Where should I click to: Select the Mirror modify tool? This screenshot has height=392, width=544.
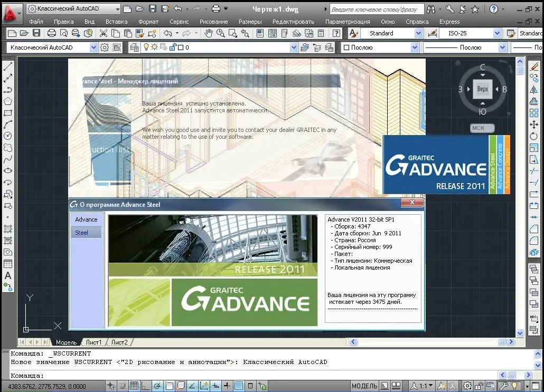coord(534,90)
